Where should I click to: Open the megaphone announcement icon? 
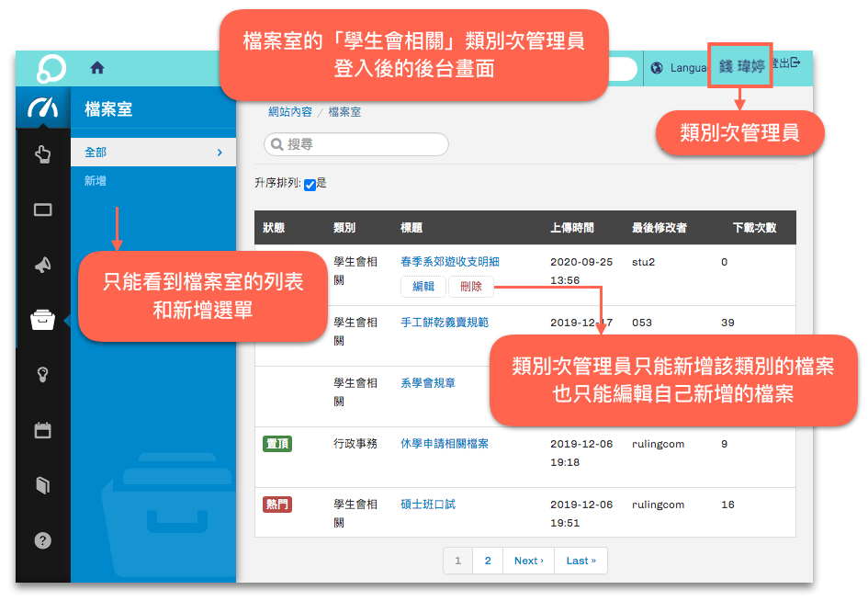tap(42, 265)
